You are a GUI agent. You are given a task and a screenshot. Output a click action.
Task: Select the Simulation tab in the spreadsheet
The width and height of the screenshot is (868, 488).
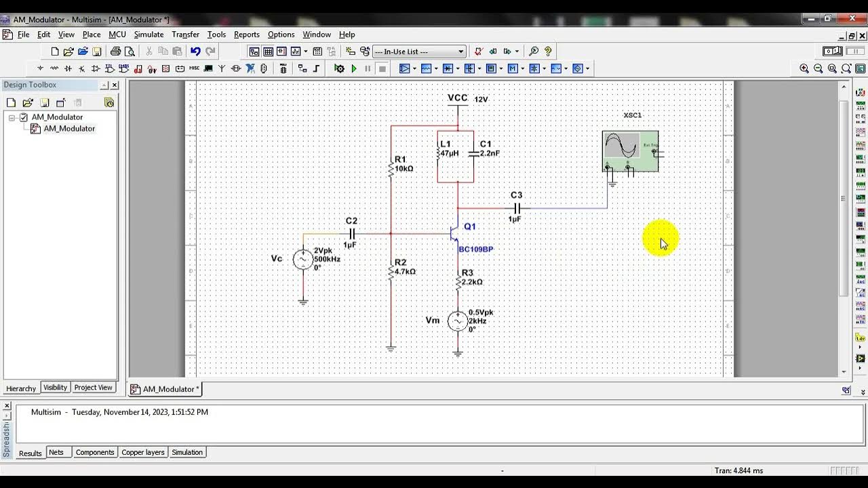187,452
